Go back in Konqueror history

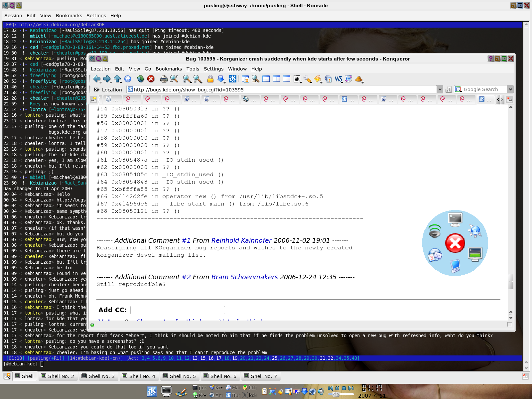tap(96, 79)
